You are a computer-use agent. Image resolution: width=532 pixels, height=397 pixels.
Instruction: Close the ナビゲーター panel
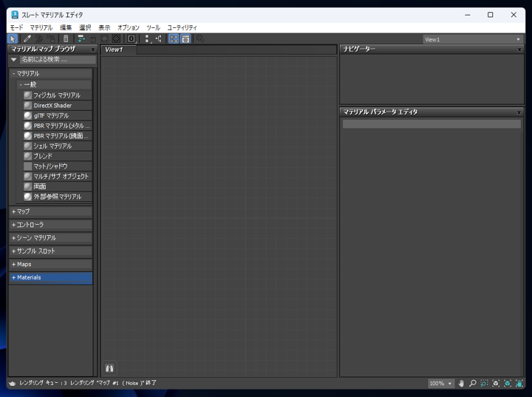point(519,50)
